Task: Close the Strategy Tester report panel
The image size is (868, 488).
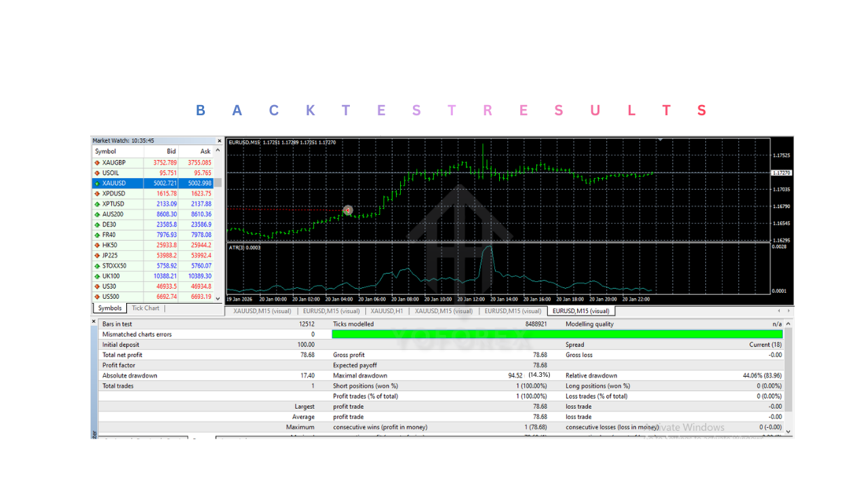Action: (94, 323)
